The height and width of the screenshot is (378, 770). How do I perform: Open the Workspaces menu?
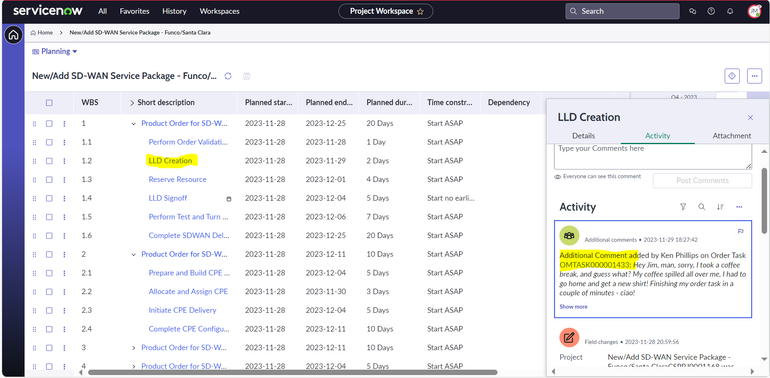pyautogui.click(x=220, y=11)
